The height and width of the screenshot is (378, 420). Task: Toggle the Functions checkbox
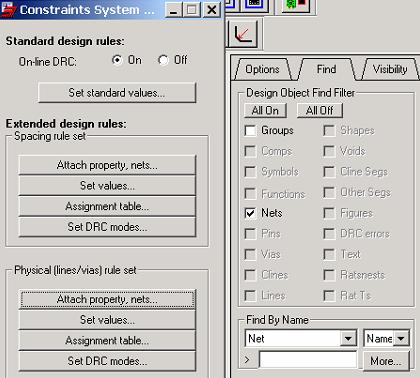250,193
